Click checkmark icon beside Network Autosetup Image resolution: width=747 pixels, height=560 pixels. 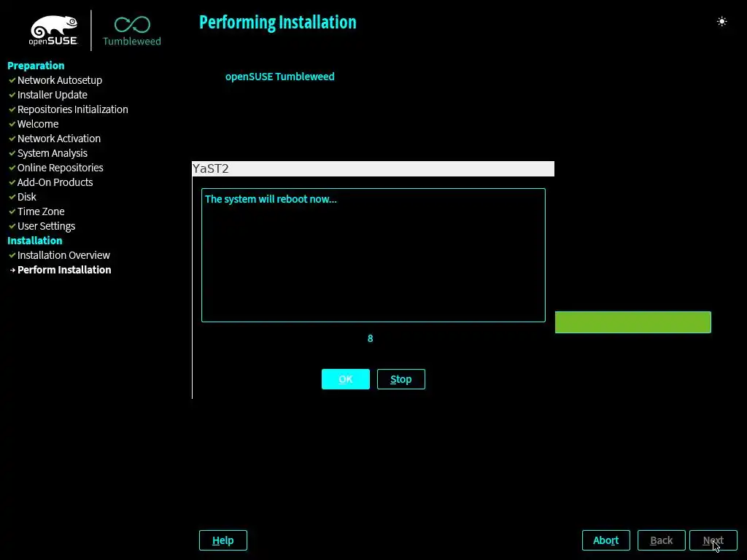(x=12, y=80)
